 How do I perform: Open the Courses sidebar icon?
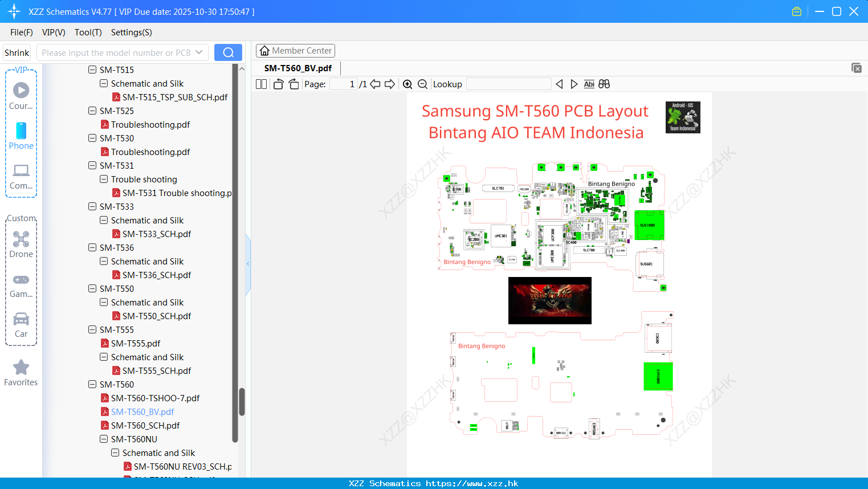21,96
